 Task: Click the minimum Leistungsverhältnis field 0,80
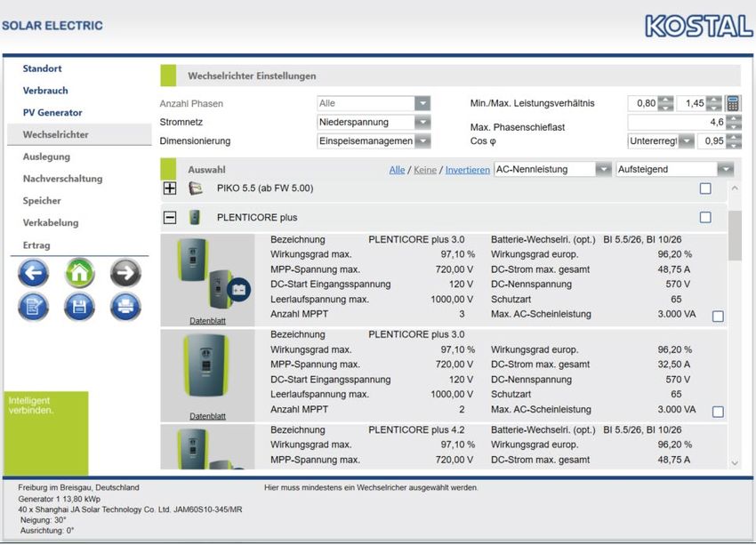click(643, 103)
